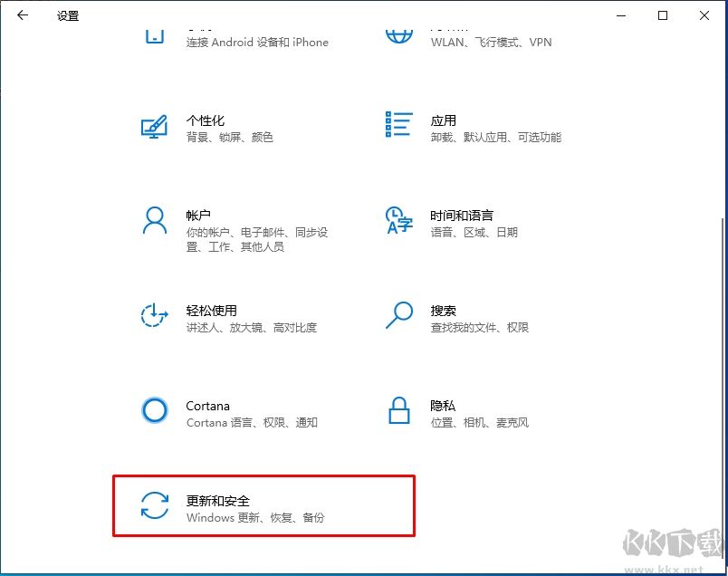Open the 搜索 magnifier icon
This screenshot has width=728, height=576.
click(x=399, y=315)
